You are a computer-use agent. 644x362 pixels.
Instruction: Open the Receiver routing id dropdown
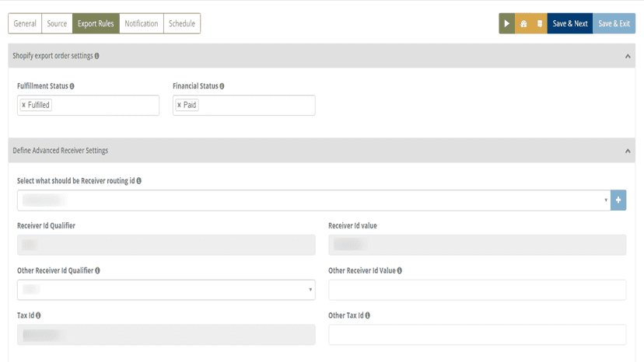coord(313,200)
